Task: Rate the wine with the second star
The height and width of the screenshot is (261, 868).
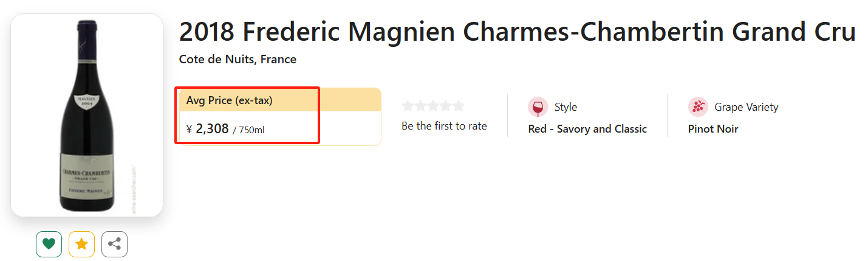Action: pos(420,106)
